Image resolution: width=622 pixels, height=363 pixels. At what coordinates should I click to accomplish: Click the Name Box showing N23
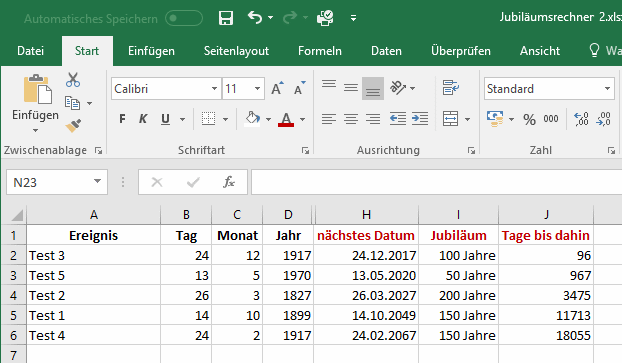click(x=57, y=182)
